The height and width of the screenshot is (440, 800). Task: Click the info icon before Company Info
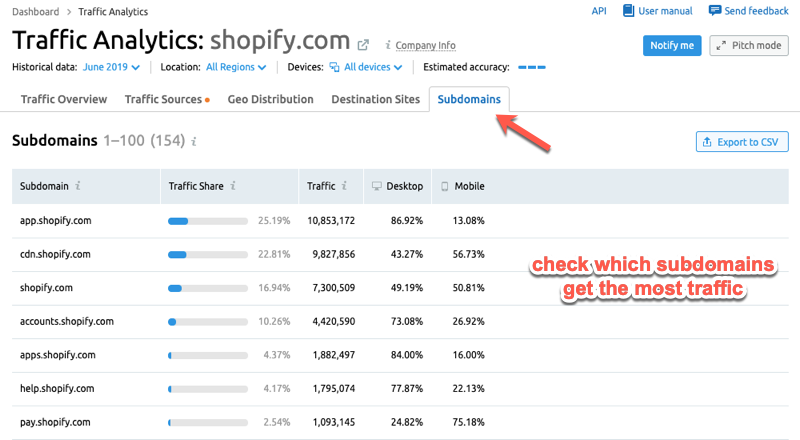386,45
